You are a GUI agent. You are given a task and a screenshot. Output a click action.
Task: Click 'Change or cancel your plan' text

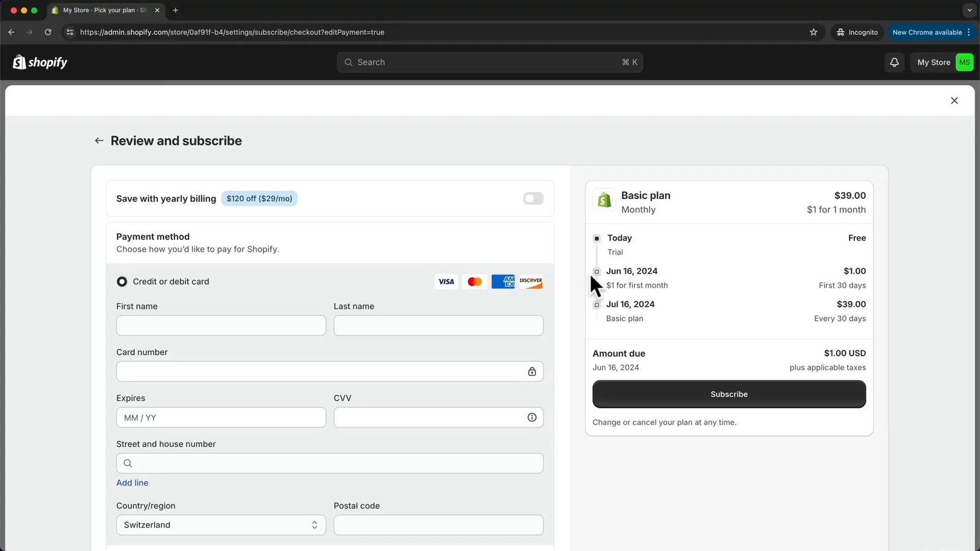[x=665, y=422]
